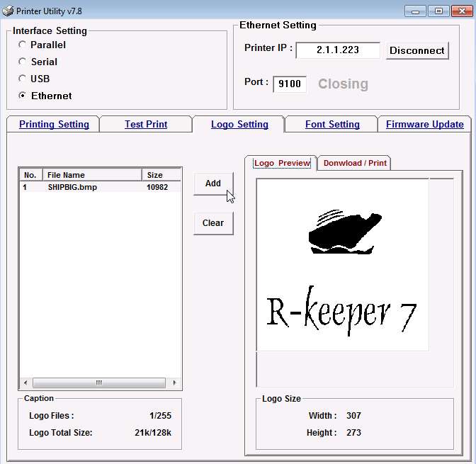
Task: Maximize the Printer Utility window
Action: (x=438, y=11)
